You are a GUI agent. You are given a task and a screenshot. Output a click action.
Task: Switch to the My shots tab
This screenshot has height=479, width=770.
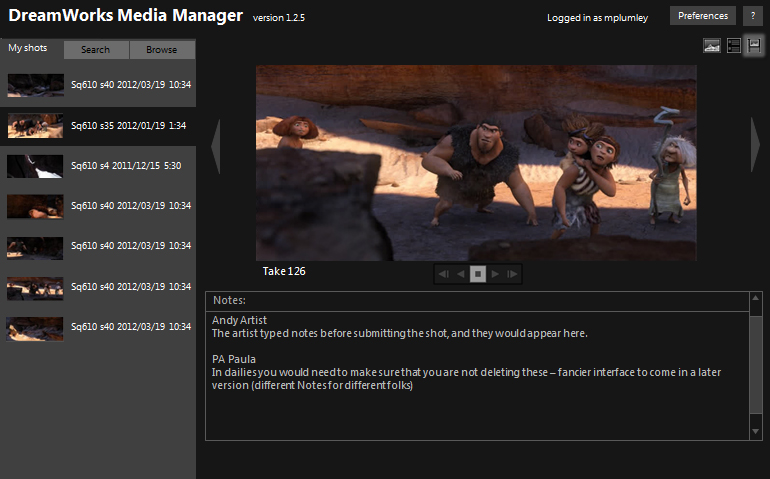(x=28, y=48)
